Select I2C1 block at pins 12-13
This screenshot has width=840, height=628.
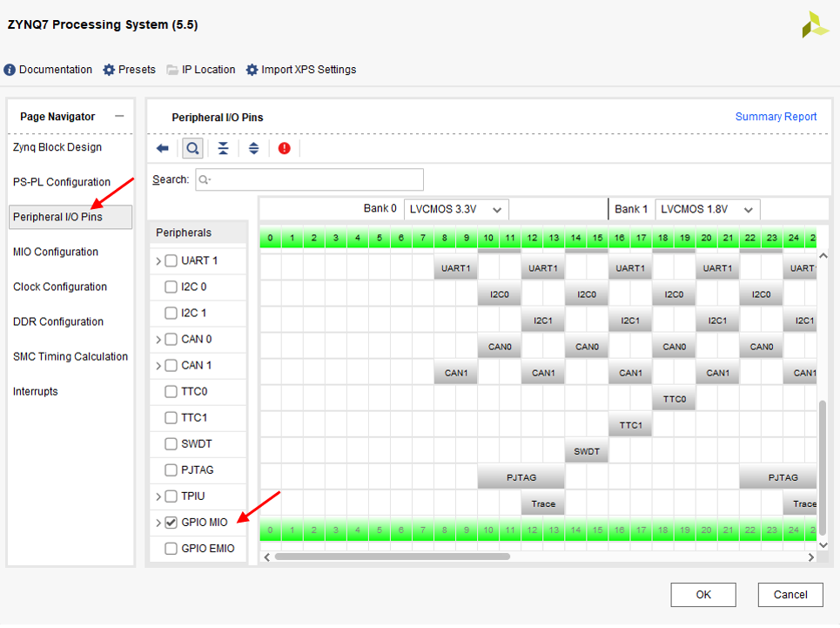click(543, 321)
